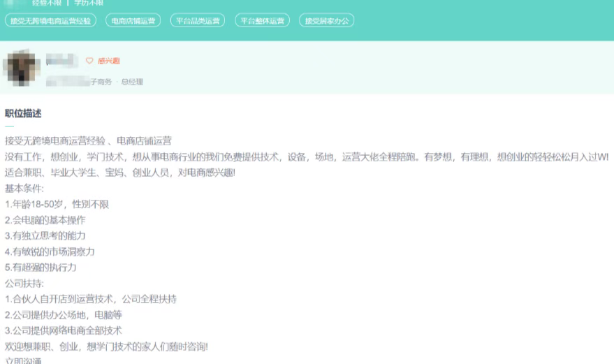Click the 感兴趣 heart icon
Screen dimensions: 614x364
(x=89, y=61)
